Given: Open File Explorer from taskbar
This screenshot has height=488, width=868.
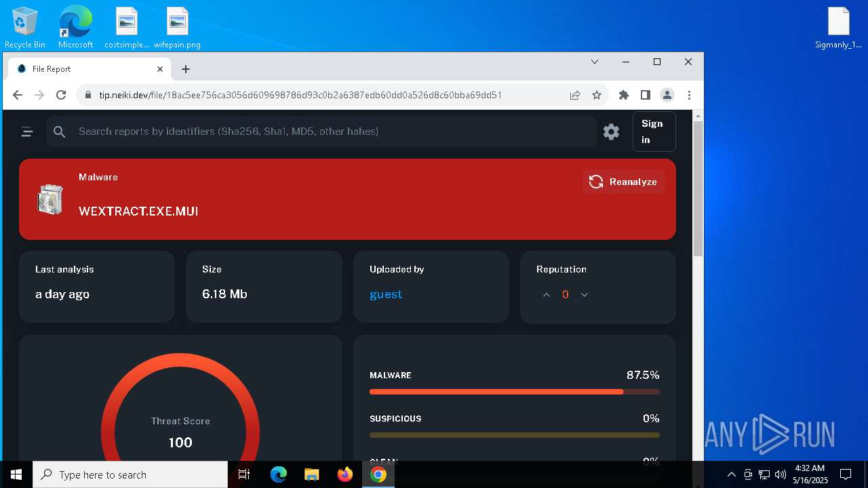Looking at the screenshot, I should click(x=311, y=474).
